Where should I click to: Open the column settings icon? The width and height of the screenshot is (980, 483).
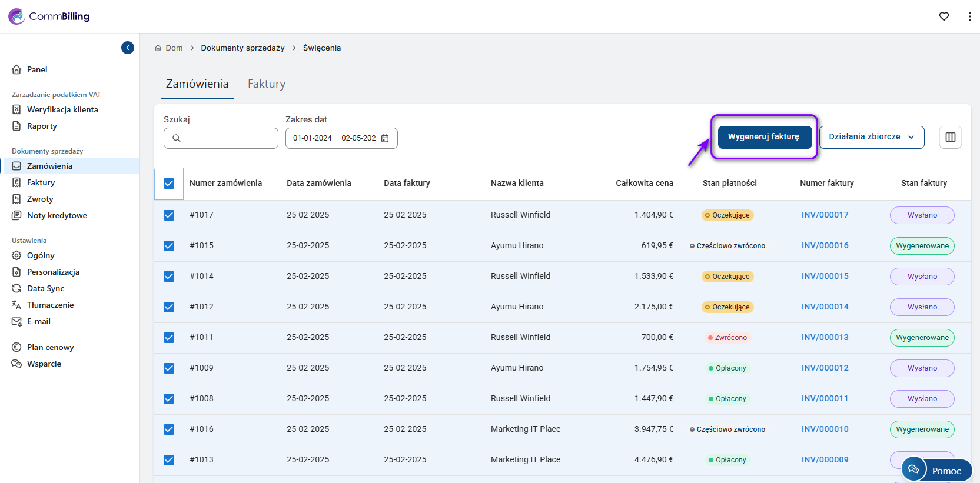[x=950, y=137]
